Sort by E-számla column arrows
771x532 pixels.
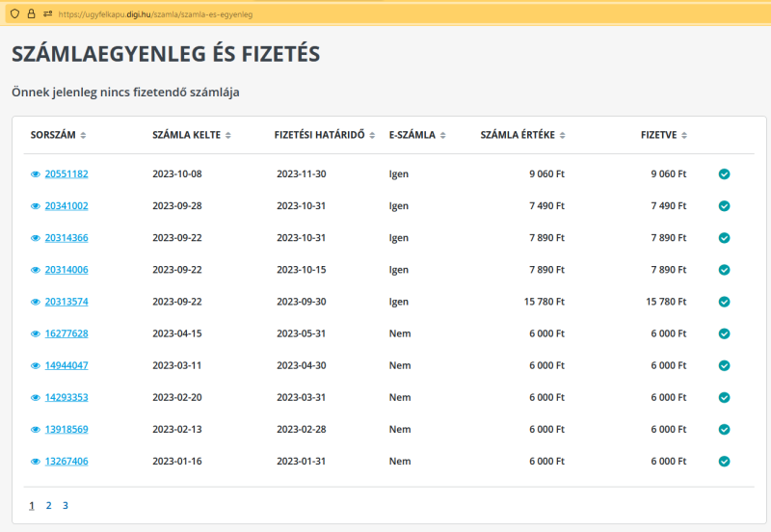click(443, 135)
